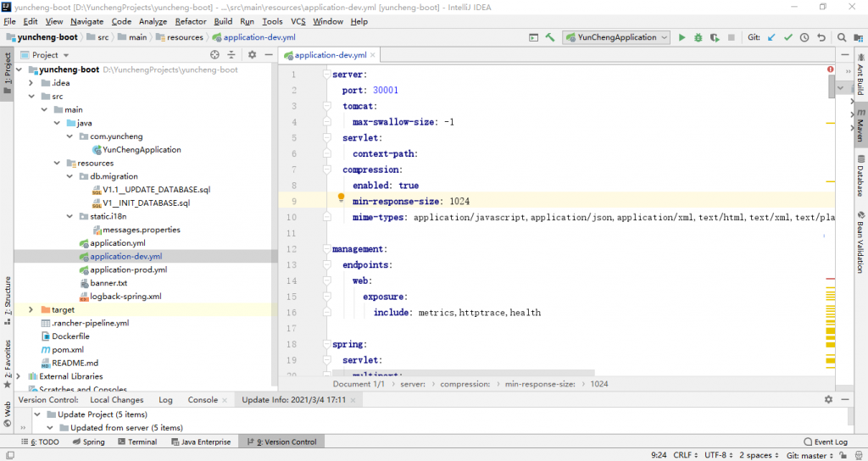Click the yellow intention lightbulb on line 9
The width and height of the screenshot is (868, 461).
(x=341, y=197)
